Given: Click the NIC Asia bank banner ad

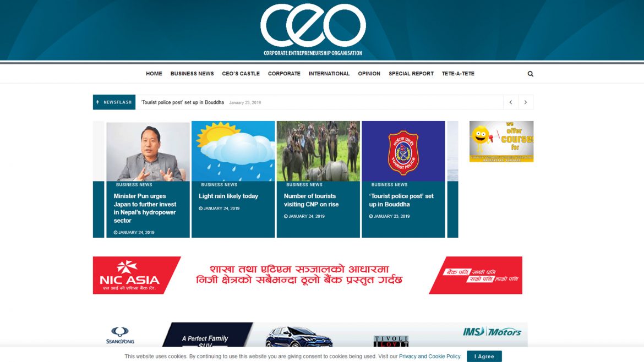Looking at the screenshot, I should pos(308,276).
